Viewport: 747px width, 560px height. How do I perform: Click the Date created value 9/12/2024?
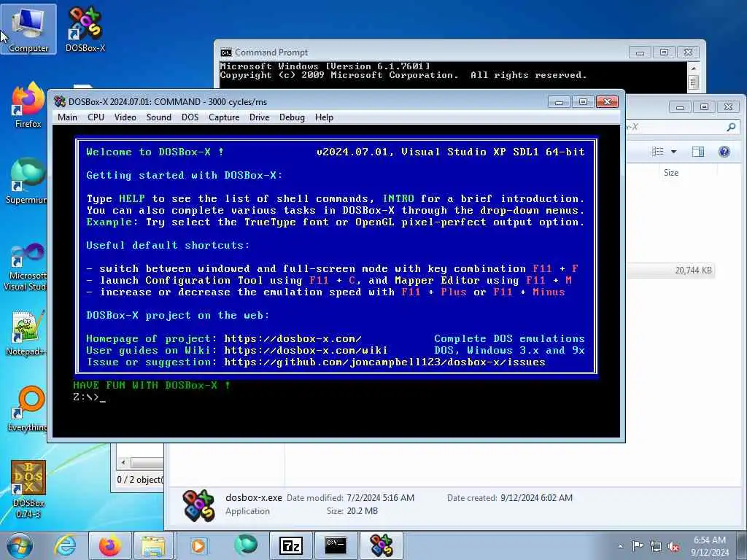(x=536, y=497)
